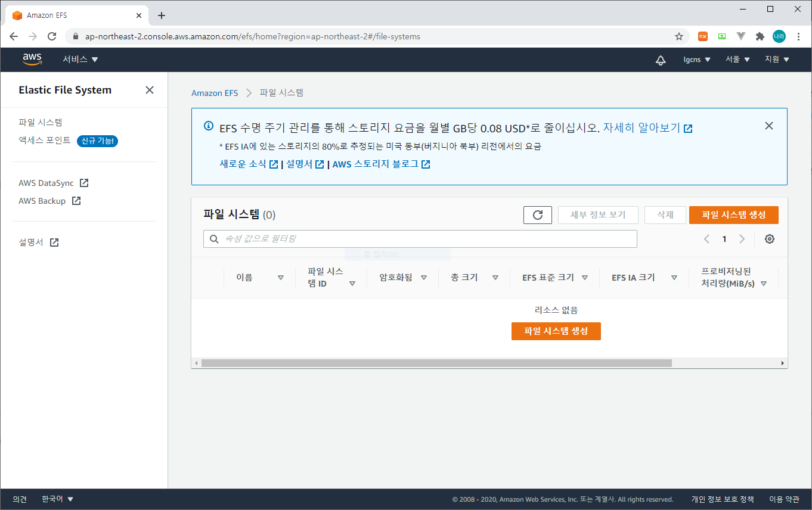812x510 pixels.
Task: Open the 서울 region dropdown
Action: pyautogui.click(x=737, y=60)
